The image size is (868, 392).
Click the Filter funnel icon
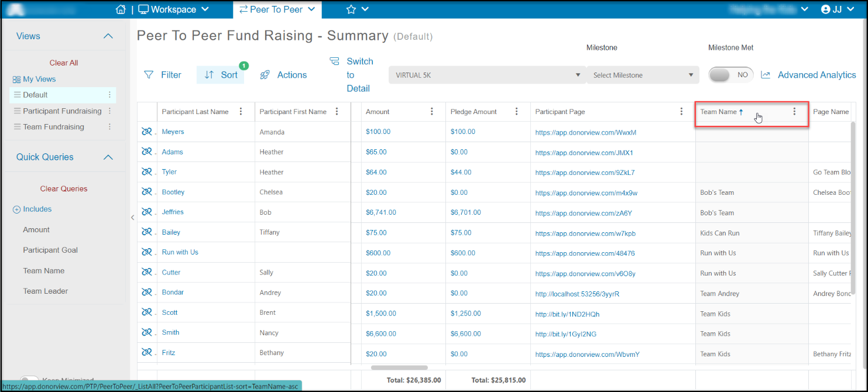(x=149, y=75)
